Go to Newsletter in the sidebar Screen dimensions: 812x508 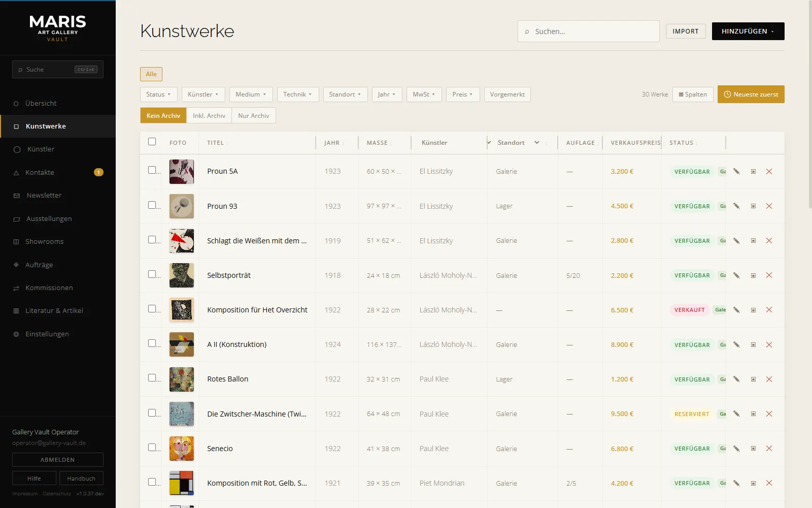[x=58, y=196]
